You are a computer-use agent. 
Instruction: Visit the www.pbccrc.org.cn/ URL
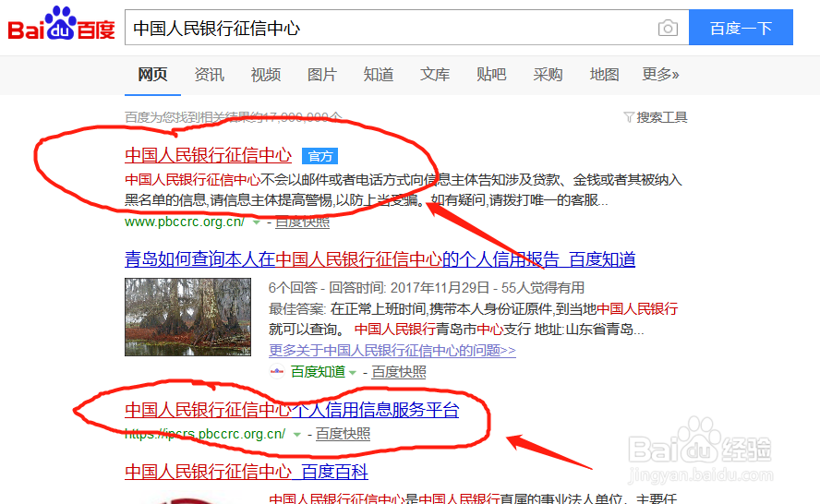pos(185,222)
